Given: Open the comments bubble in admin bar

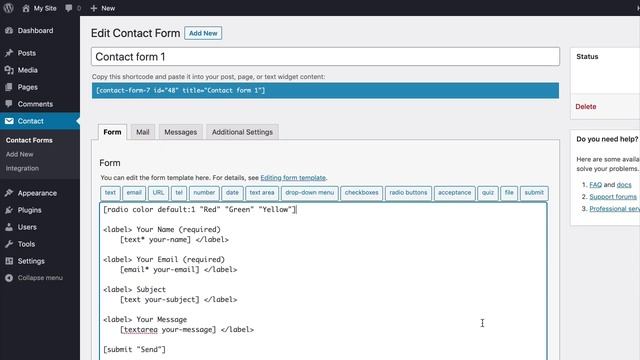Looking at the screenshot, I should coord(69,8).
